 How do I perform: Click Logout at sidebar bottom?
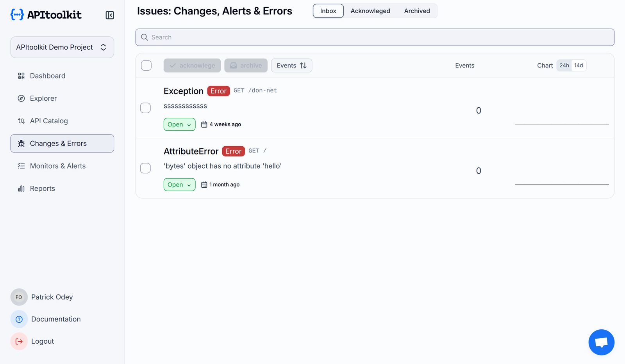tap(42, 341)
